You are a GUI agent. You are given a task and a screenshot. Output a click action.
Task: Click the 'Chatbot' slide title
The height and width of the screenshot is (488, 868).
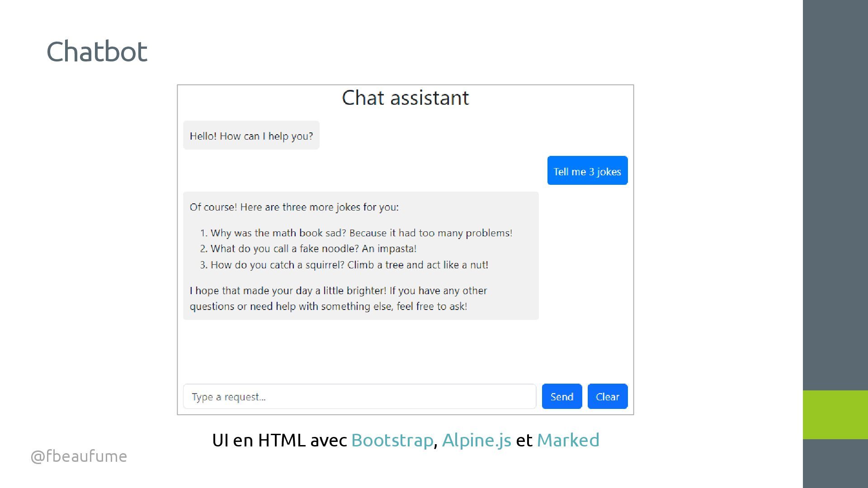(97, 52)
